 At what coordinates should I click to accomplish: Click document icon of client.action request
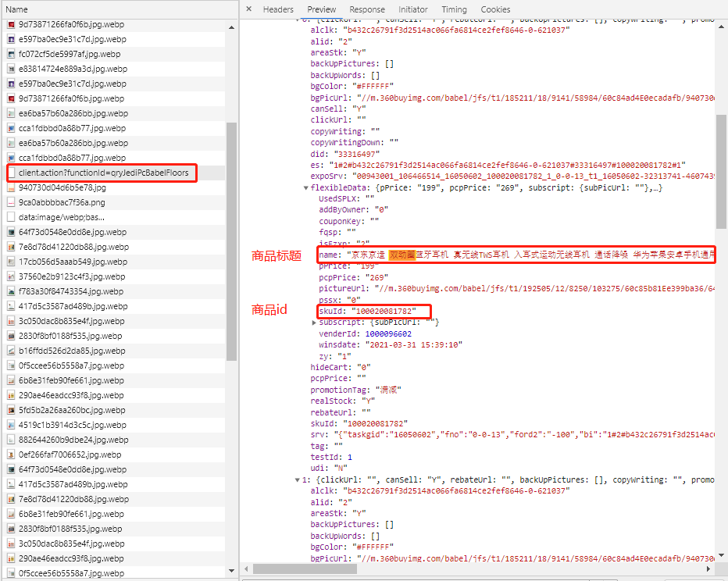pyautogui.click(x=11, y=173)
